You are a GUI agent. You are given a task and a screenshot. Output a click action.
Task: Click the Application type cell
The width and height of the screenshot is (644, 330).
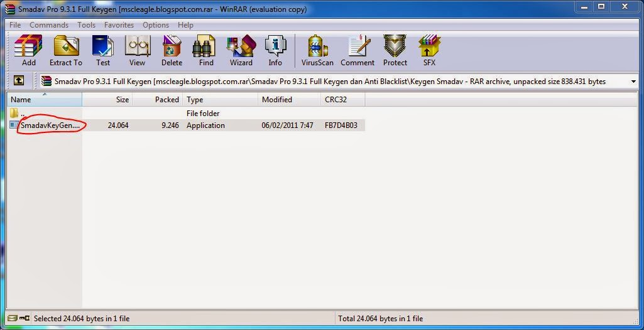(x=206, y=125)
